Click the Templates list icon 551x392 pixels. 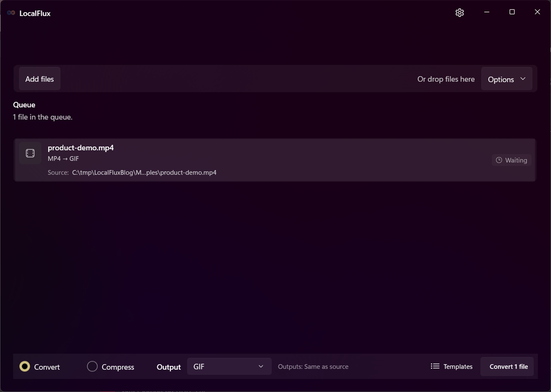pos(435,366)
